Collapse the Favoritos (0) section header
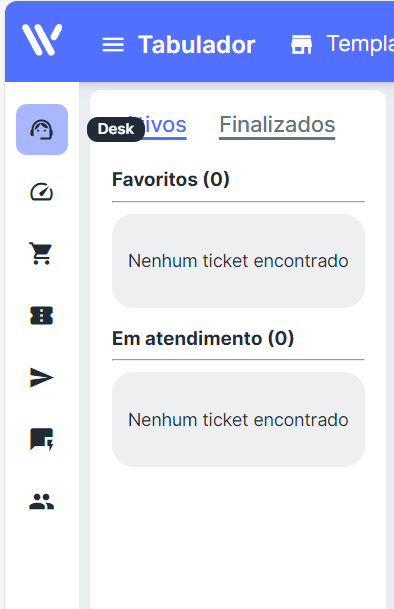This screenshot has width=394, height=609. pos(171,179)
